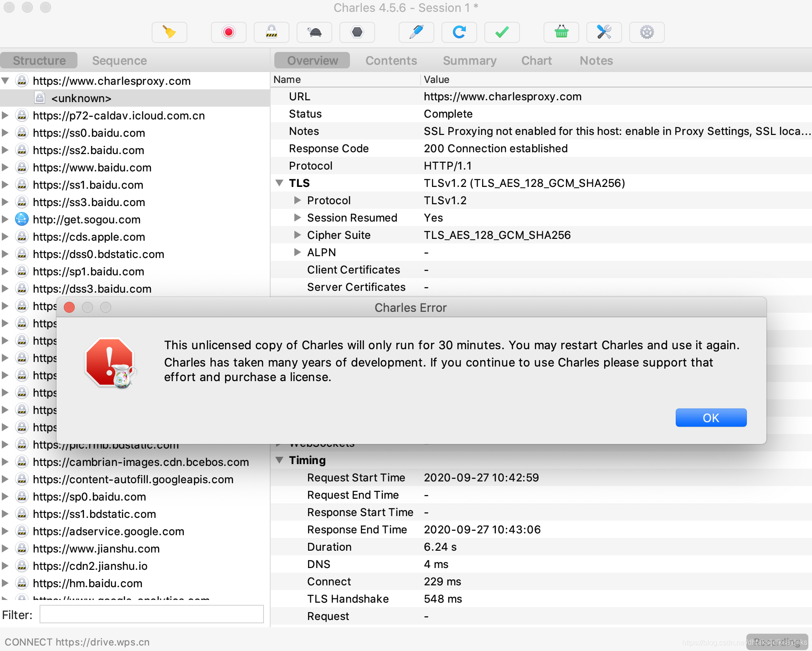
Task: Expand the TLS Protocol row
Action: coord(298,200)
